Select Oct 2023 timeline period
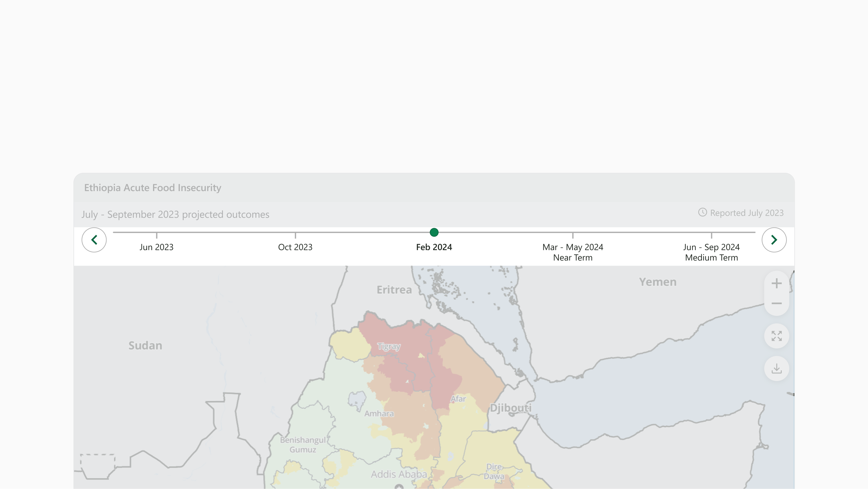The image size is (868, 489). pos(295,247)
